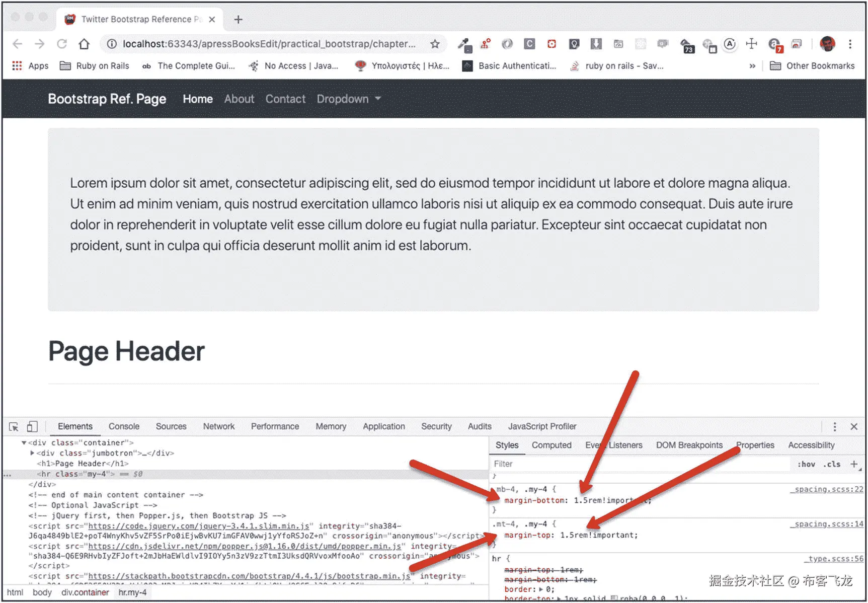Close the Twitter Bootstrap Reference tab
This screenshot has height=603, width=868.
tap(212, 19)
